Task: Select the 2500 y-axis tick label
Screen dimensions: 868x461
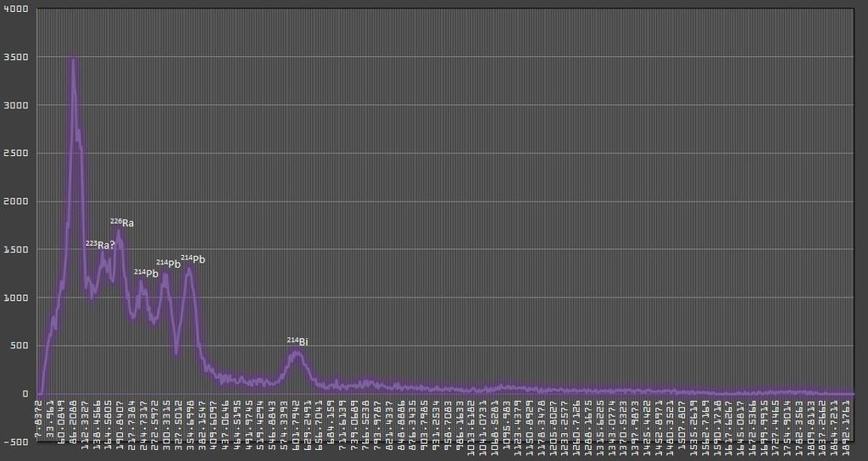Action: click(17, 153)
